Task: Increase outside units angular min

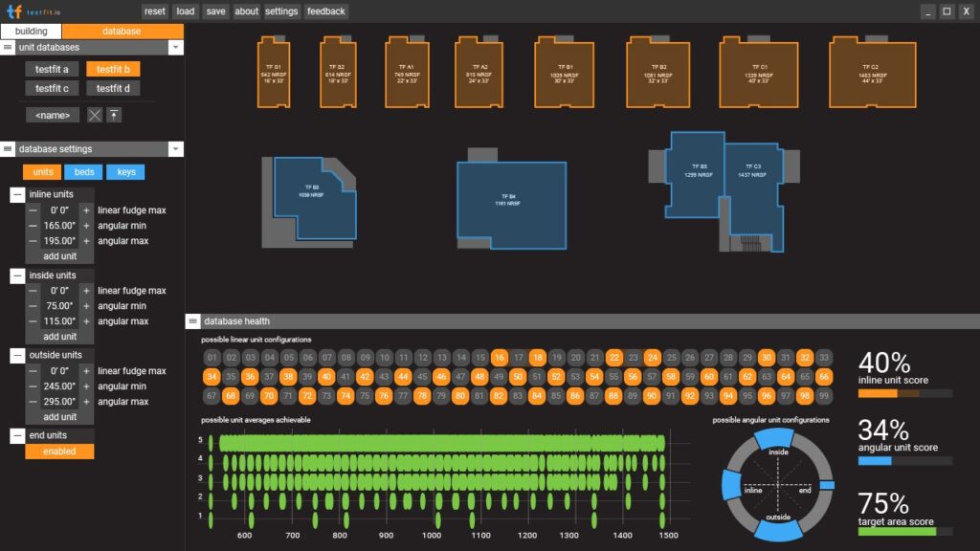Action: (86, 386)
